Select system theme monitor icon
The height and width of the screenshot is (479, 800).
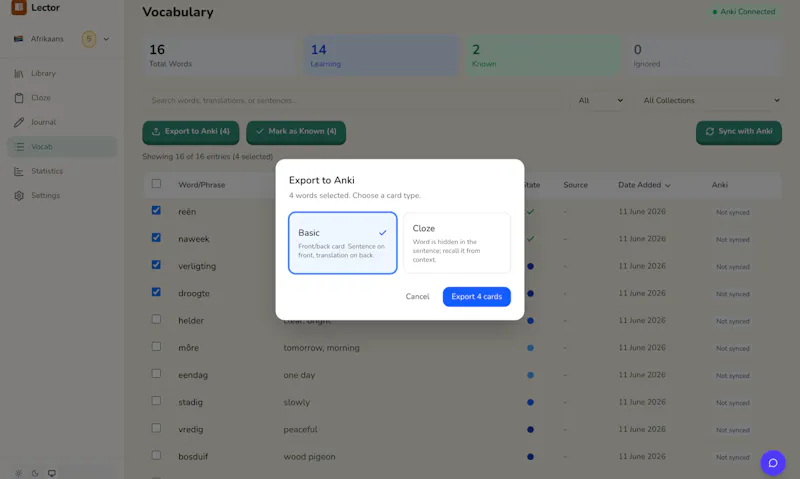pyautogui.click(x=52, y=473)
